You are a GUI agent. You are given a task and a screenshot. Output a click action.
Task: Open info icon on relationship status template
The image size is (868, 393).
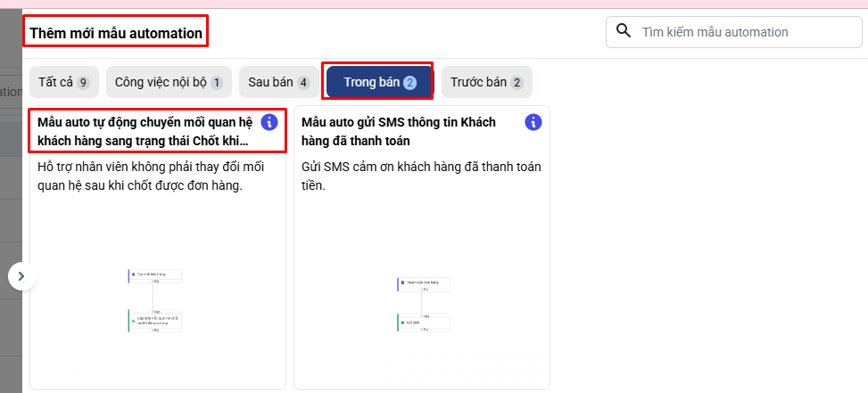point(269,122)
